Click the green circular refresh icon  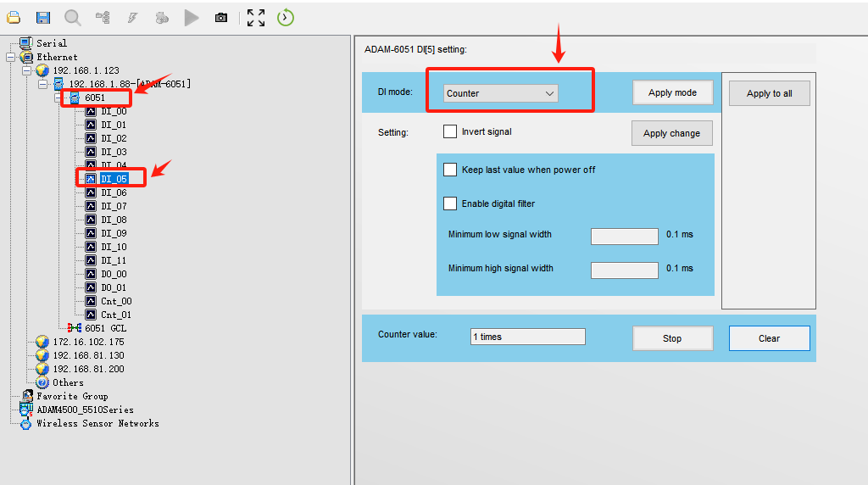click(x=286, y=17)
